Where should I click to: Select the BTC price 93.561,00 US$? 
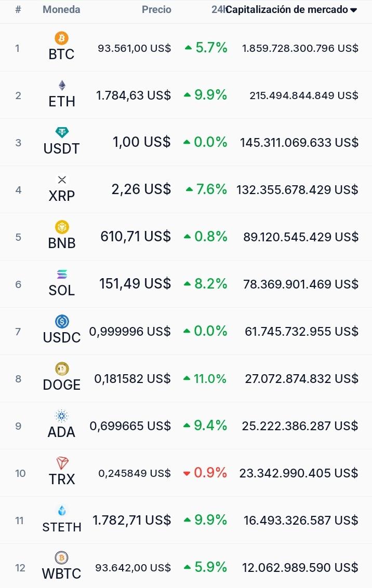135,48
